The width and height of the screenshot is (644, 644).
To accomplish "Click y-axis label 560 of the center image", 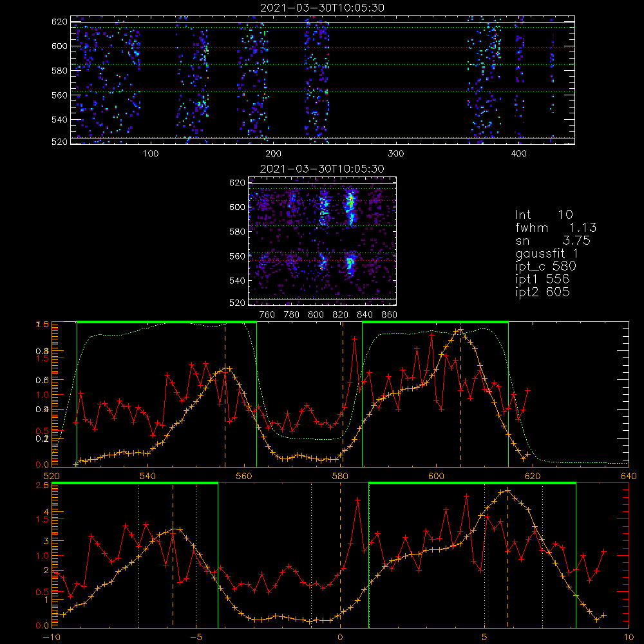I will (237, 256).
